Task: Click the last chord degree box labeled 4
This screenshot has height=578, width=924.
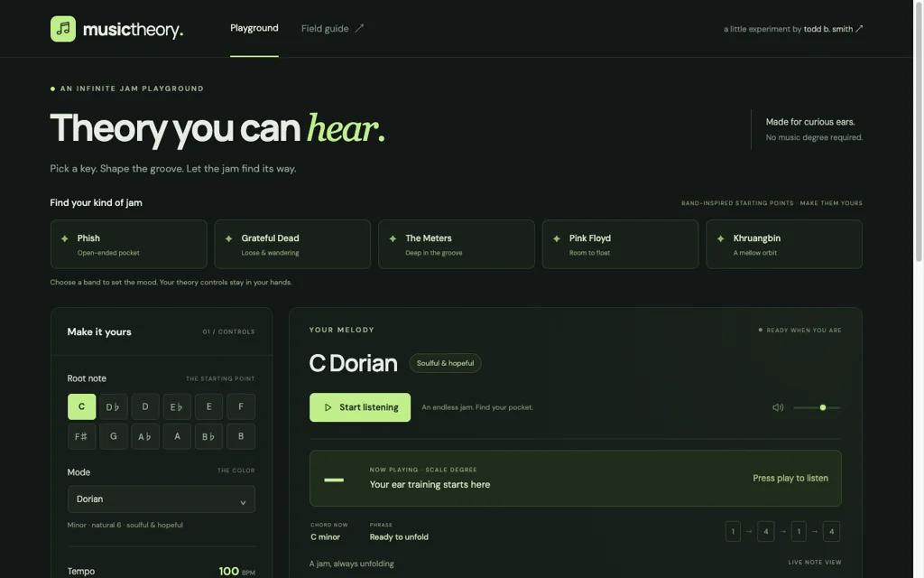Action: click(831, 531)
